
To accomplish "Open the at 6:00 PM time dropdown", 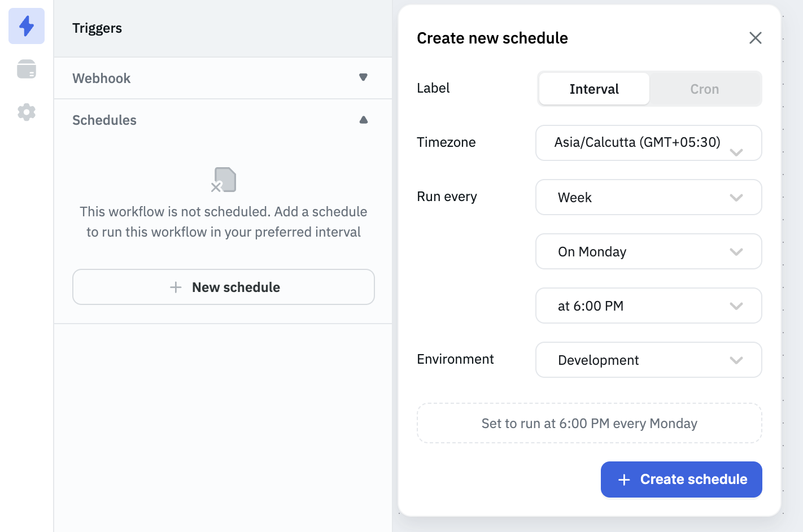I will pos(648,306).
